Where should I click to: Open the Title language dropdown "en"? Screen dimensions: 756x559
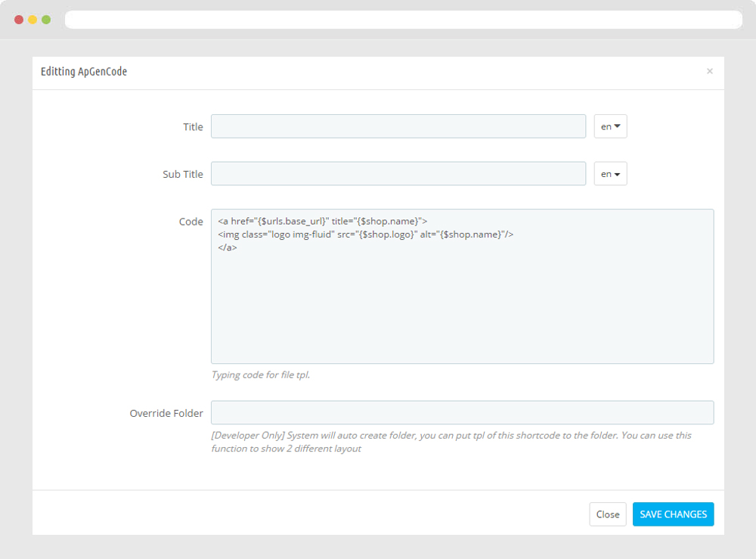coord(610,126)
